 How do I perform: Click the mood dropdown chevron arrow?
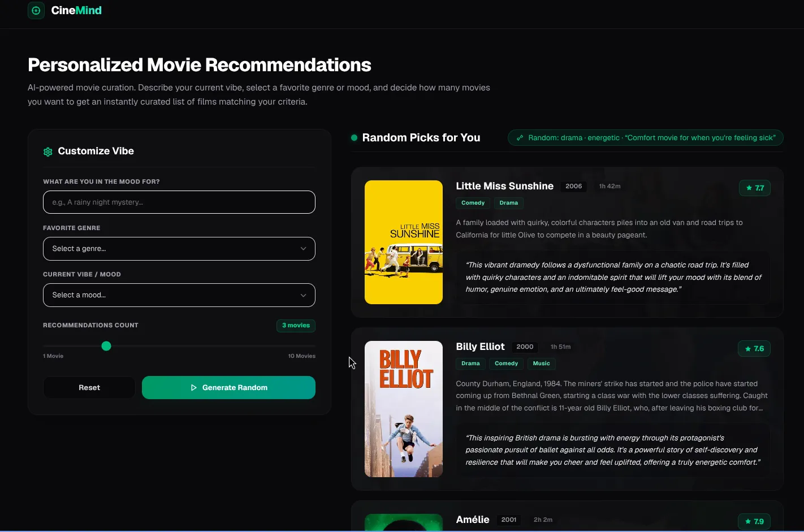pyautogui.click(x=304, y=295)
